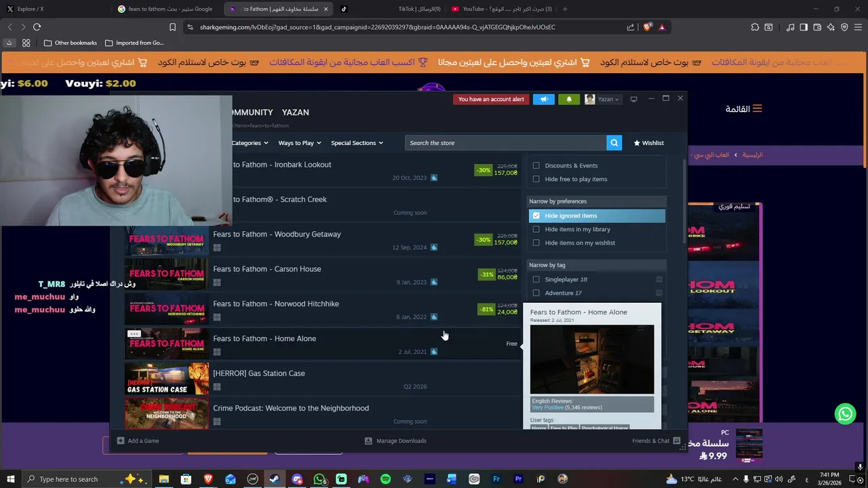Switch to the TikTok messages tab
Screen dimensions: 868x488
pyautogui.click(x=390, y=9)
